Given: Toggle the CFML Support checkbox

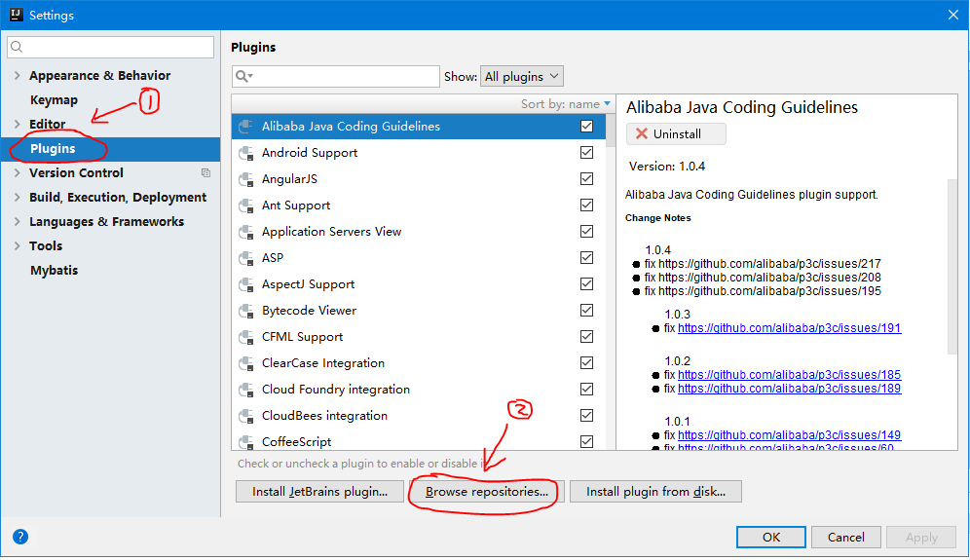Looking at the screenshot, I should 586,337.
